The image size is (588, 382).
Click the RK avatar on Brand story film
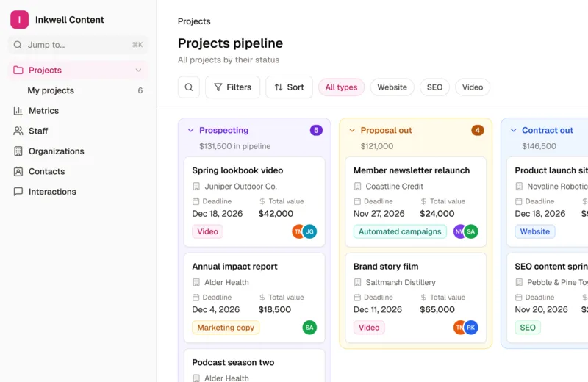tap(471, 328)
